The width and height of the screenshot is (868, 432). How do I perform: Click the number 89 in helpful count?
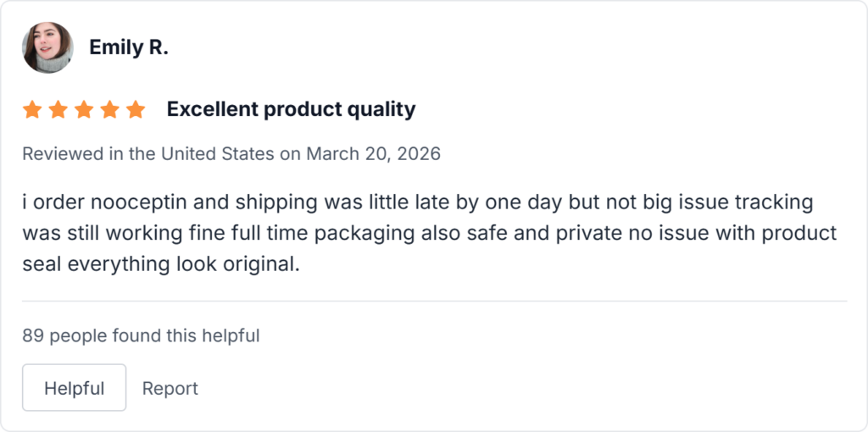[x=33, y=335]
